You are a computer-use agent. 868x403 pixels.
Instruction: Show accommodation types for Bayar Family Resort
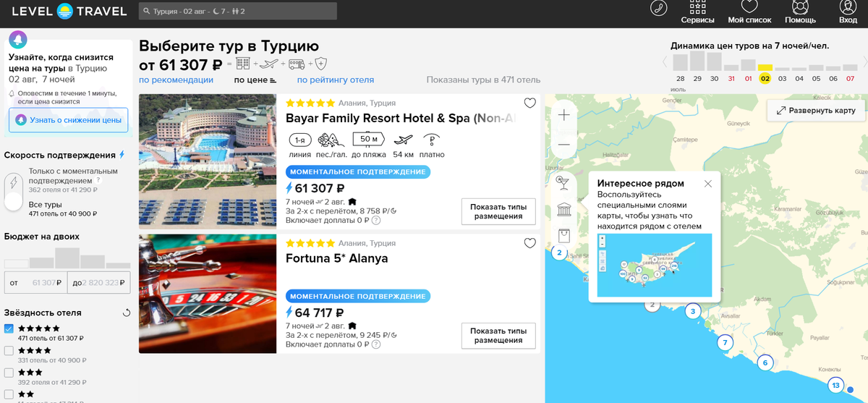[498, 212]
